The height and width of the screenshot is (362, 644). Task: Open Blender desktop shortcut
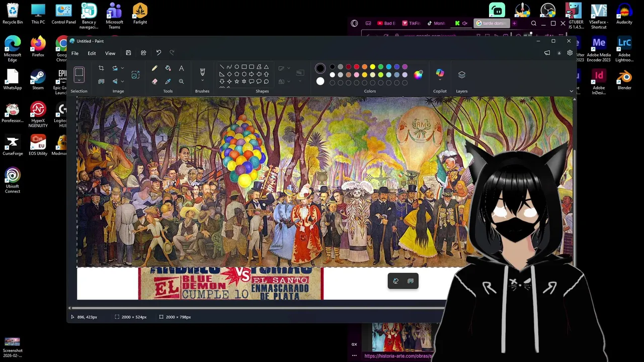pos(624,79)
